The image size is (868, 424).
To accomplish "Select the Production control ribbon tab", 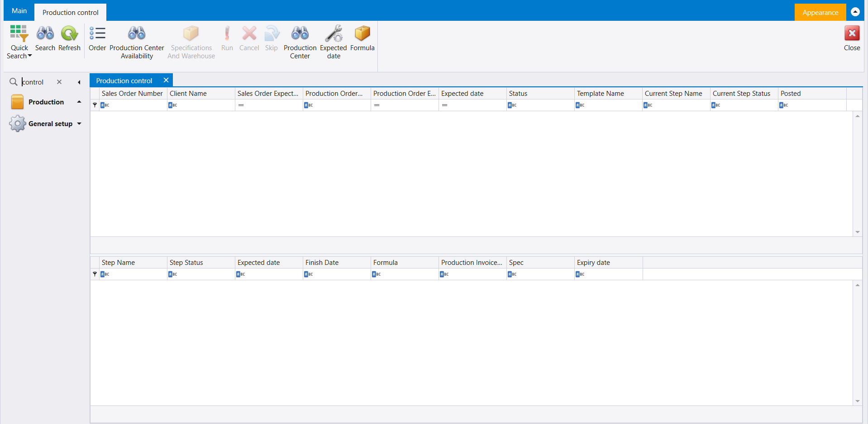I will pos(70,12).
